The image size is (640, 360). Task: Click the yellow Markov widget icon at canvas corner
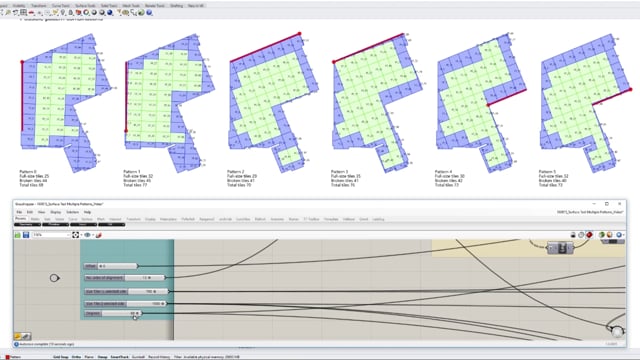coord(18,336)
